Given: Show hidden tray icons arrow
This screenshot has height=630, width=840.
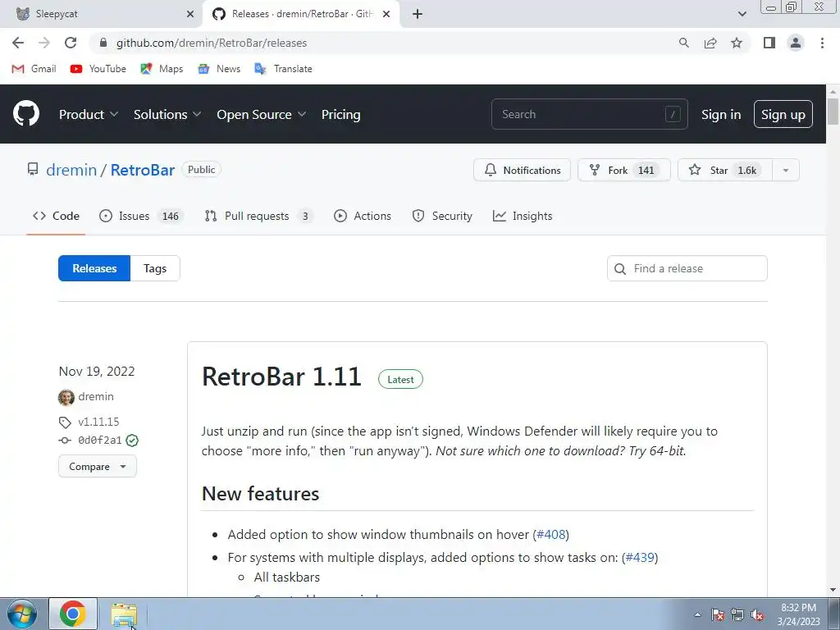Looking at the screenshot, I should tap(697, 614).
